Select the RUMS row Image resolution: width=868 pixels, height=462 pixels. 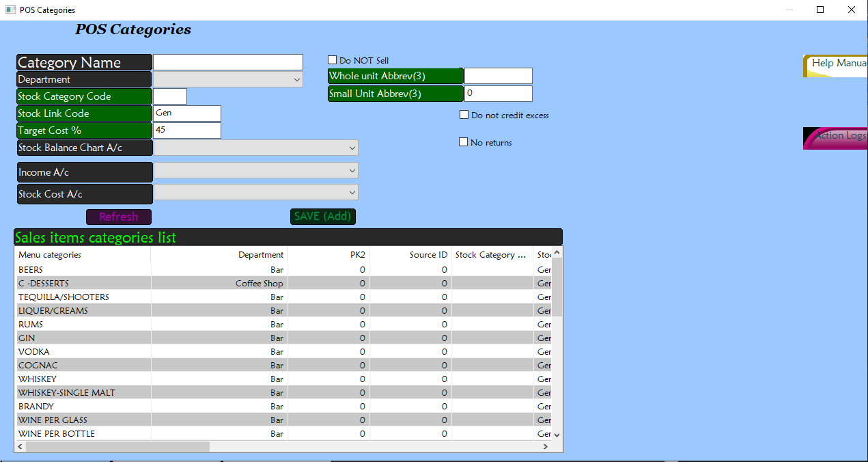click(x=283, y=325)
